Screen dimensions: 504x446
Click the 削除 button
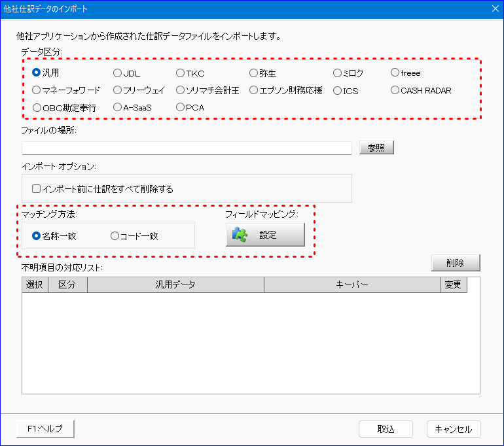[456, 263]
